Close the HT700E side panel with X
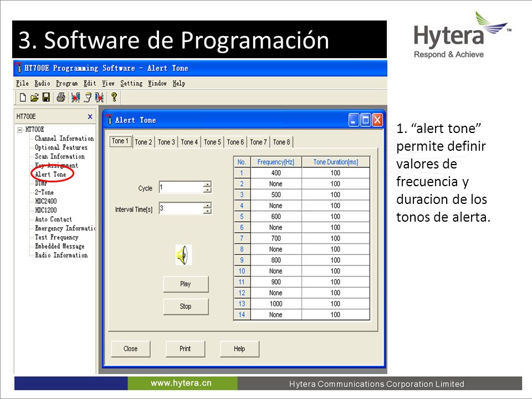Image resolution: width=532 pixels, height=399 pixels. (90, 117)
